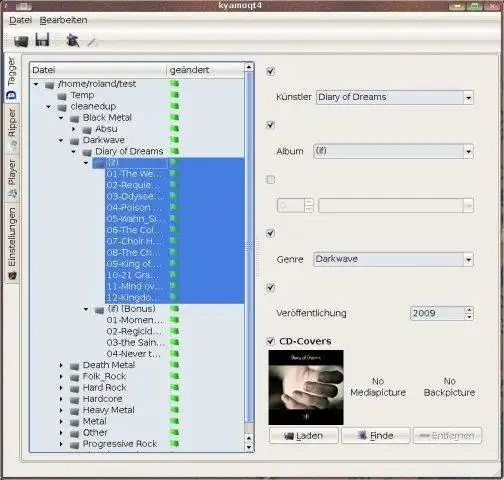Switch to the Einstellungen side tab
Screen dimensions: 504x480
coord(12,243)
